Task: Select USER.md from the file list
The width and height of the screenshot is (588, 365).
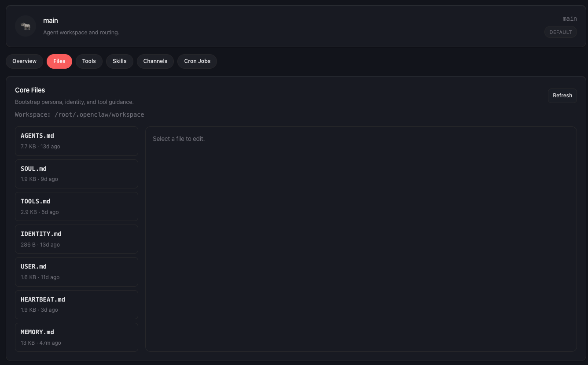Action: [x=77, y=271]
